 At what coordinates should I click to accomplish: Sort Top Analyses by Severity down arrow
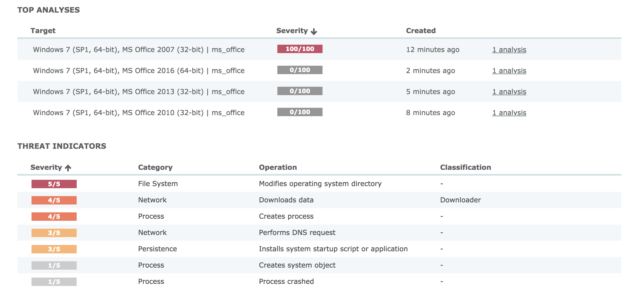tap(314, 32)
